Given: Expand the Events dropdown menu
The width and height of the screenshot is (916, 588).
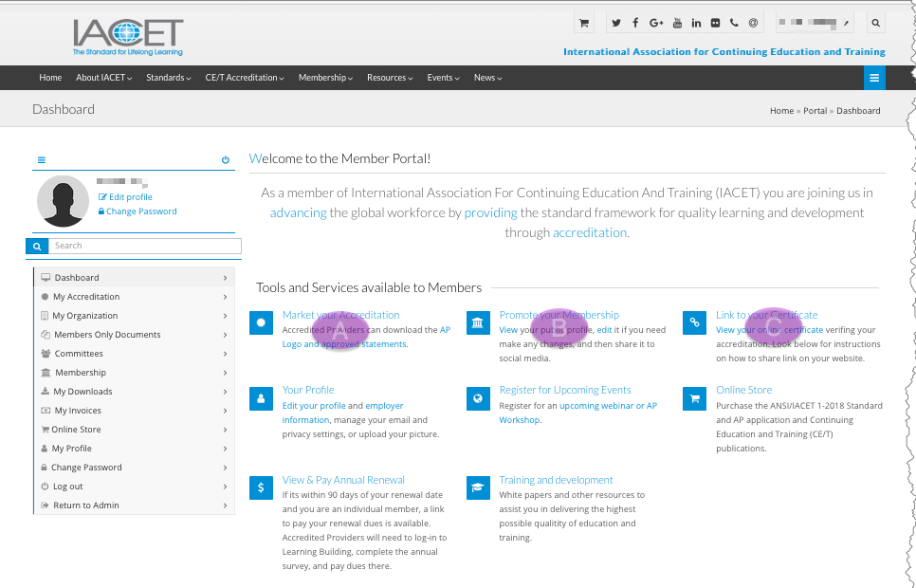Looking at the screenshot, I should coord(443,78).
